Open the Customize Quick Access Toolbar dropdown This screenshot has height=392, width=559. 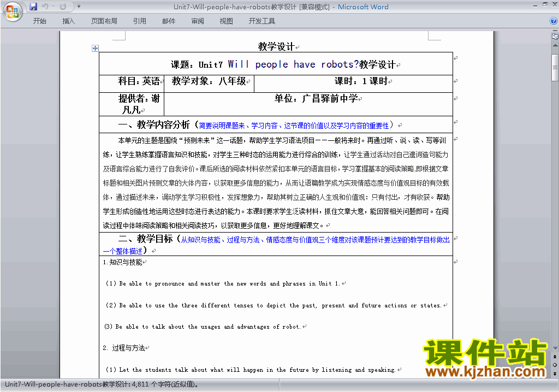click(x=79, y=7)
